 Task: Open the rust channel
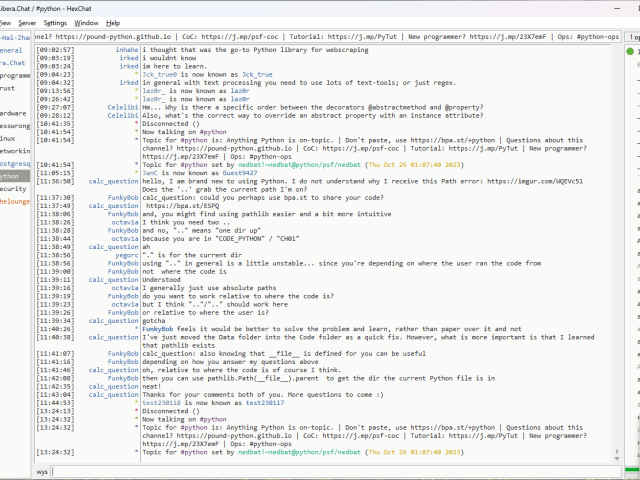(8, 88)
